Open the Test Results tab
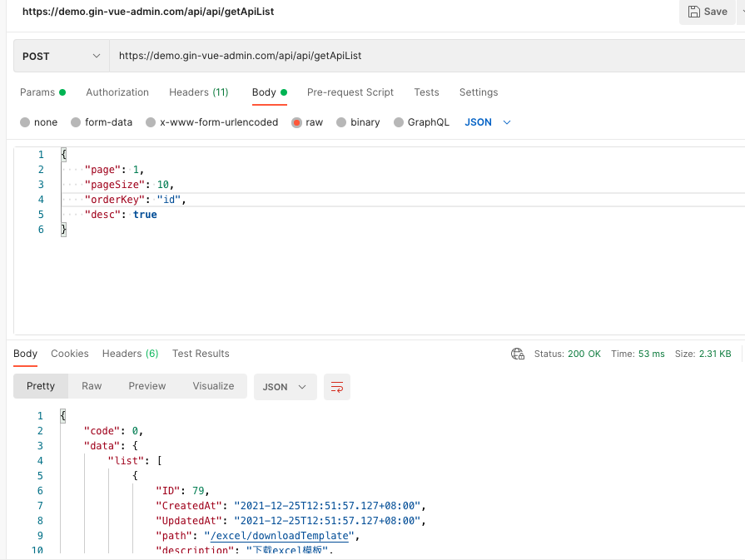Viewport: 745px width, 560px height. pos(200,353)
